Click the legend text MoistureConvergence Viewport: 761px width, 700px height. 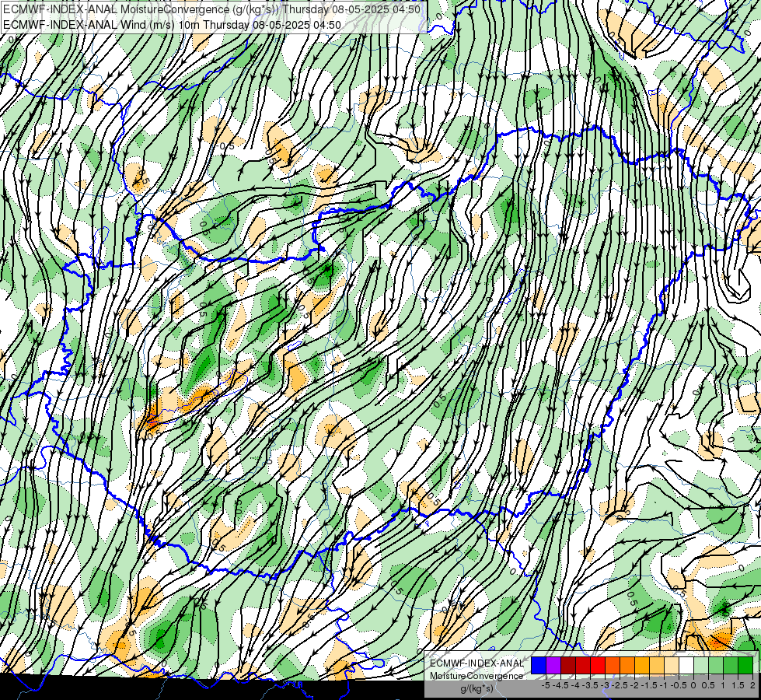[x=476, y=676]
